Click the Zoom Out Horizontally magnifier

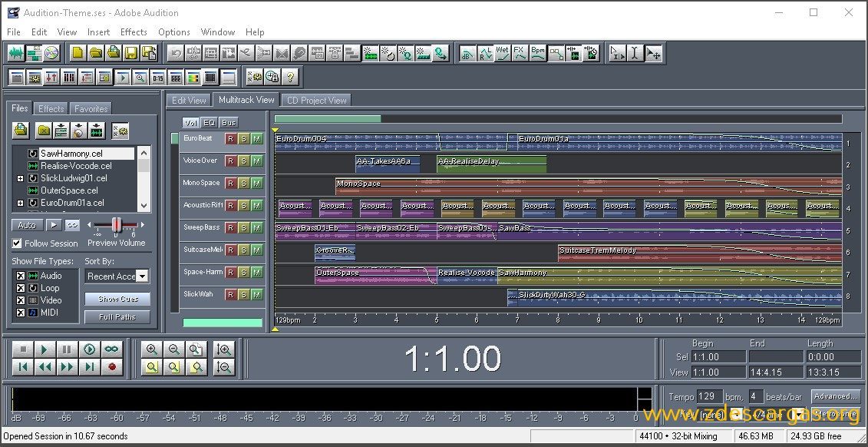coord(173,349)
